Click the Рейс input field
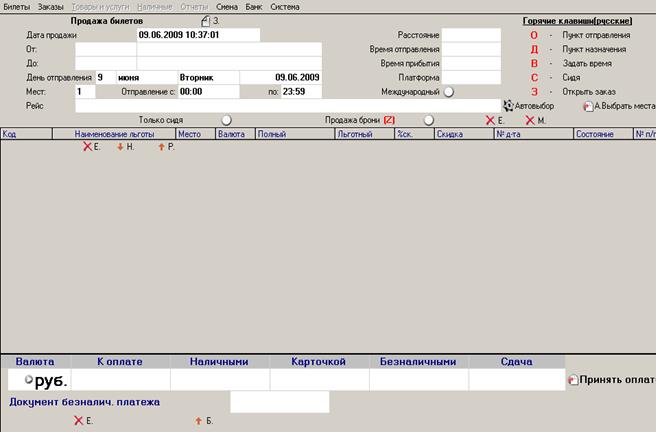This screenshot has height=432, width=656. tap(288, 106)
